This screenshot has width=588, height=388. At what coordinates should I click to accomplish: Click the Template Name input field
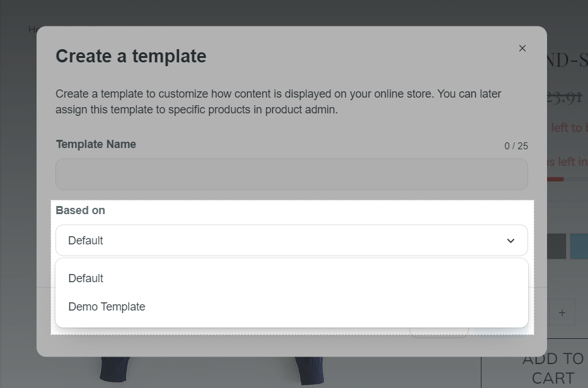292,174
